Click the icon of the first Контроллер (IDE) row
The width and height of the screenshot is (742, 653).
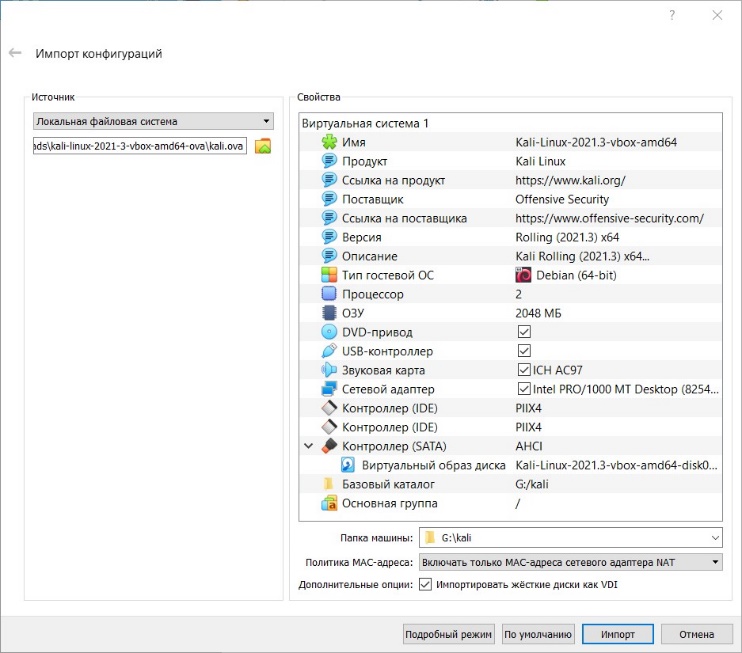point(329,408)
